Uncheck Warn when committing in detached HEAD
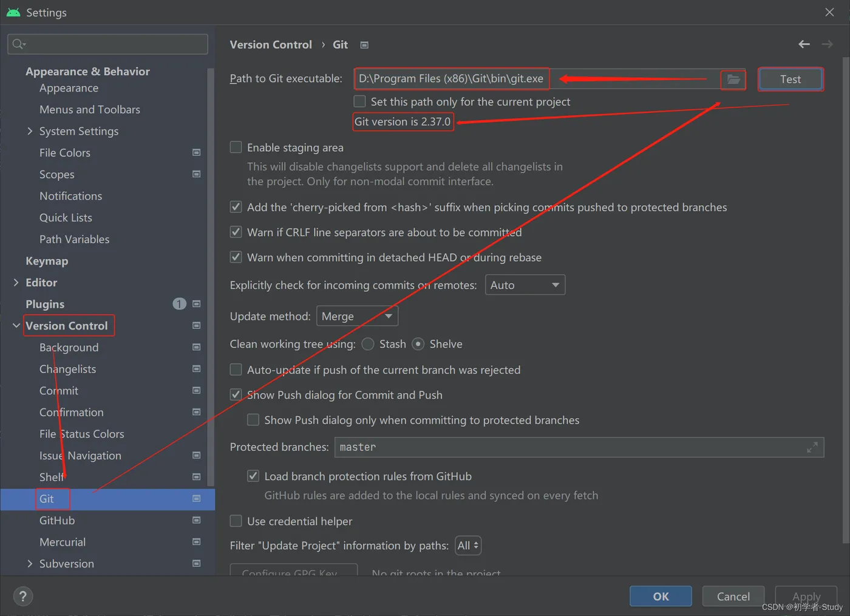 point(236,257)
